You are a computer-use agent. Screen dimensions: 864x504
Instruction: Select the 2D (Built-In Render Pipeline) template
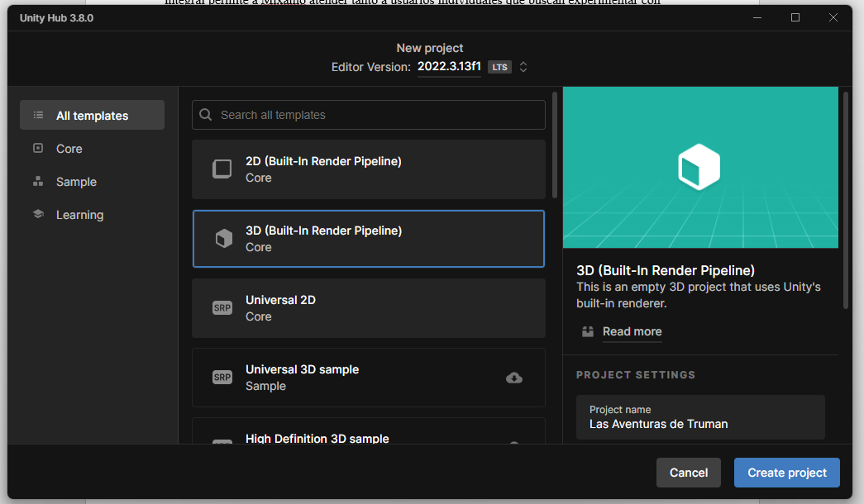click(x=369, y=169)
